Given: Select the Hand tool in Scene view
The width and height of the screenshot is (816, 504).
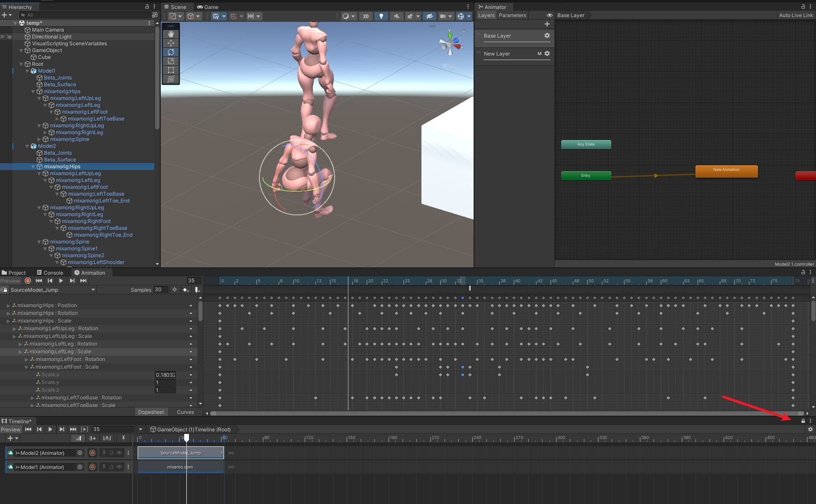Looking at the screenshot, I should pos(171,34).
